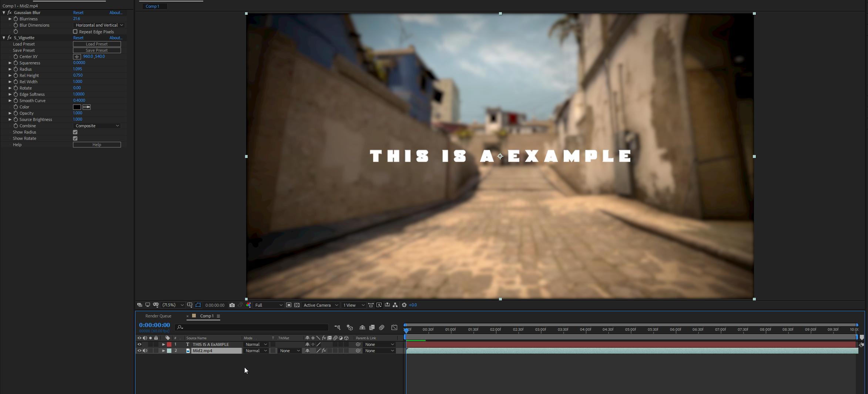The image size is (868, 394).
Task: Toggle the mask and shape path visibility button
Action: 198,305
